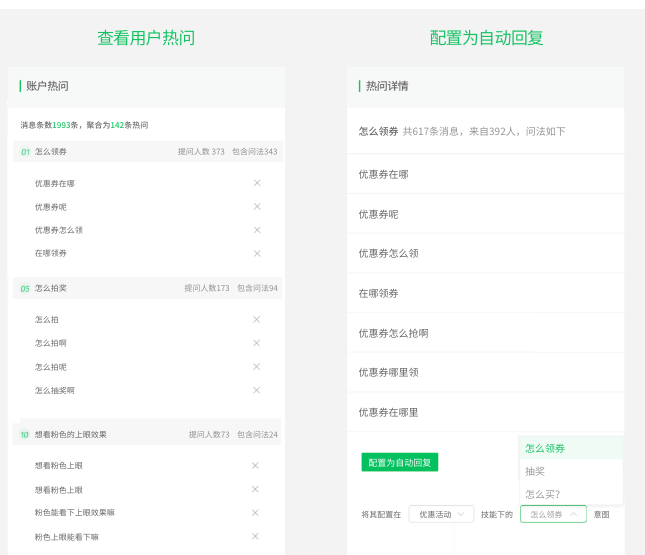
Task: Remove the 在哪领券 question via X
Action: pos(257,253)
